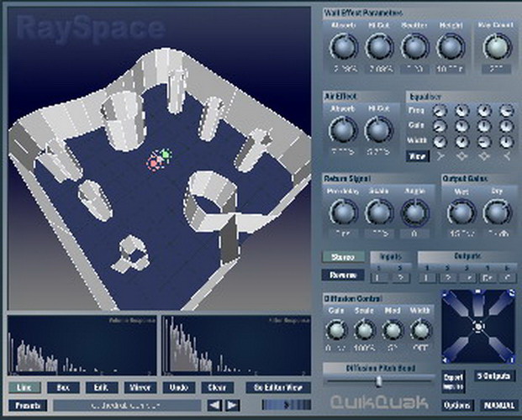Screen dimensions: 522x420
Task: Adjust Equaliser band 2 Width knob
Action: [461, 141]
